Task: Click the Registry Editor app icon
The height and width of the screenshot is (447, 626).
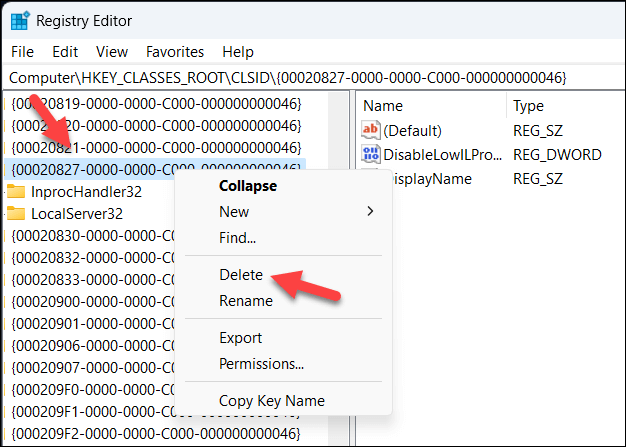Action: [x=20, y=21]
